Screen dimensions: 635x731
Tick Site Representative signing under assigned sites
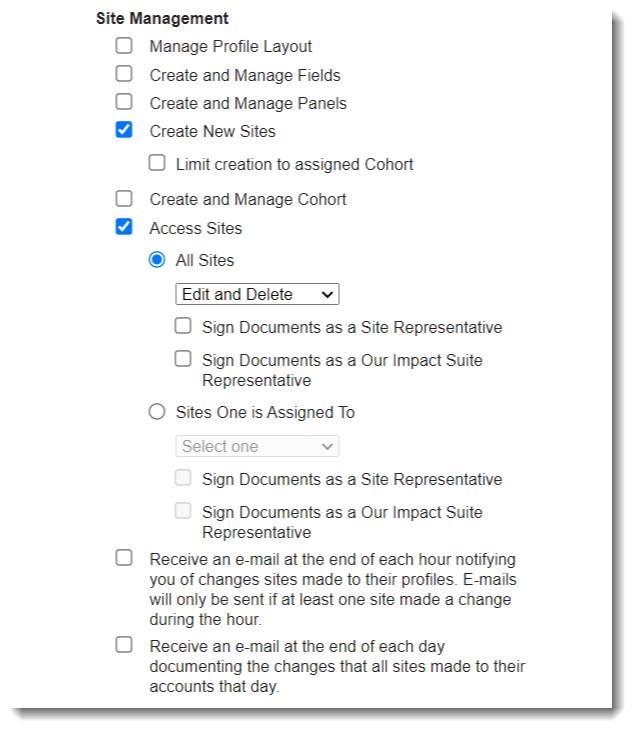point(183,478)
